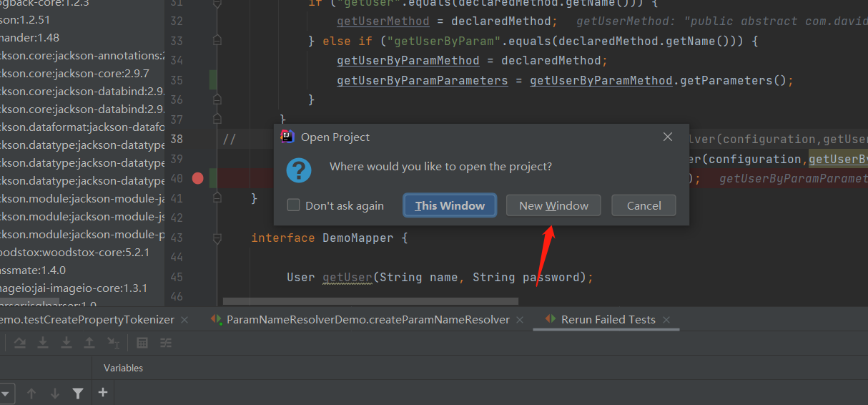Click the Trace Current Stream Chain icon
868x405 pixels.
click(166, 343)
